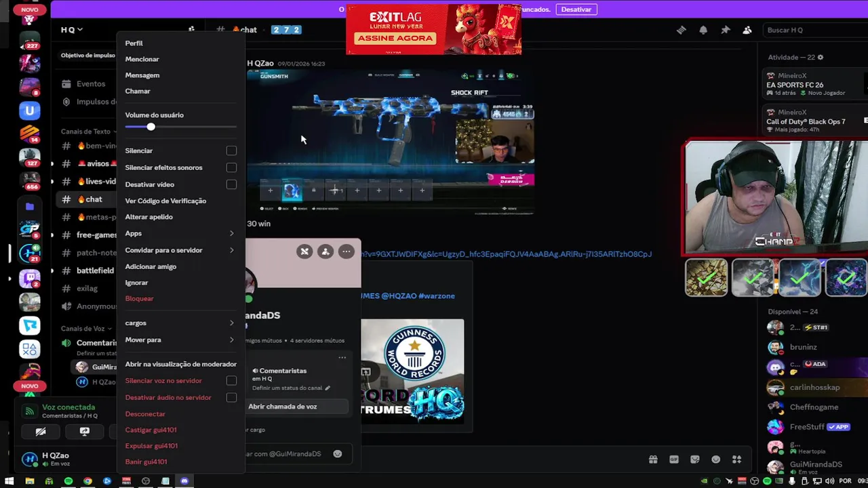Open Abrir na visualização de moderador
Screen dimensions: 868x488
click(180, 364)
